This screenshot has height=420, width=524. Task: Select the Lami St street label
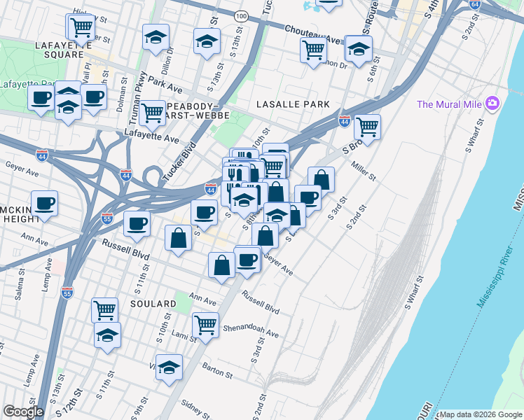[x=184, y=336]
